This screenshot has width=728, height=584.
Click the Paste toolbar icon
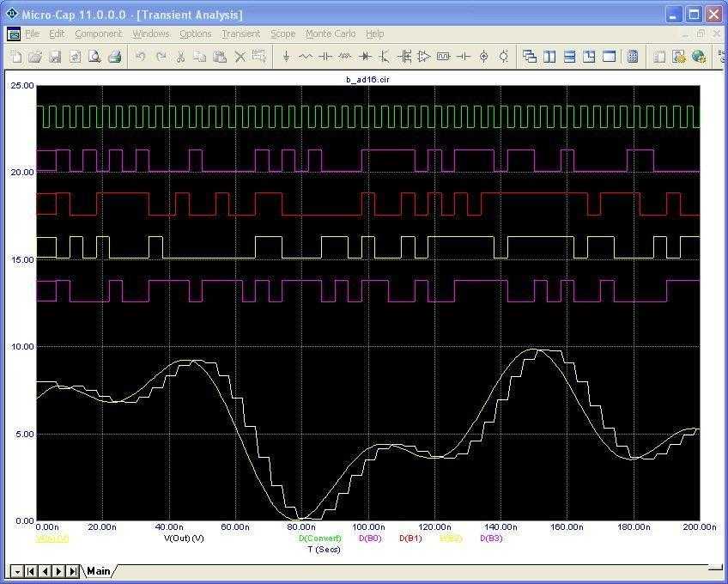tap(221, 56)
